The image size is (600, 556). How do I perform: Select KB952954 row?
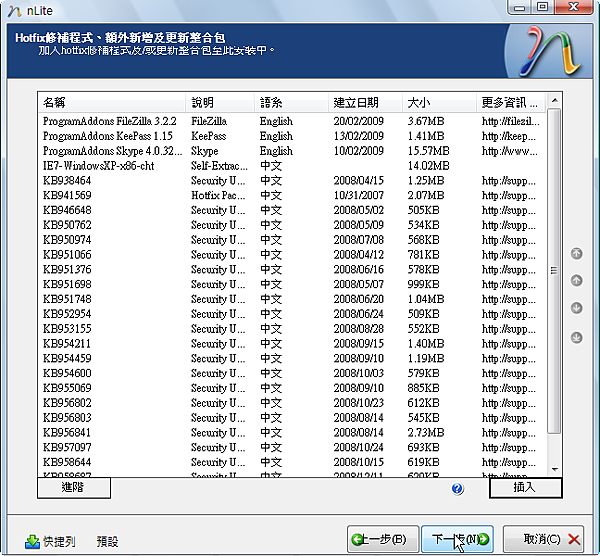(292, 314)
